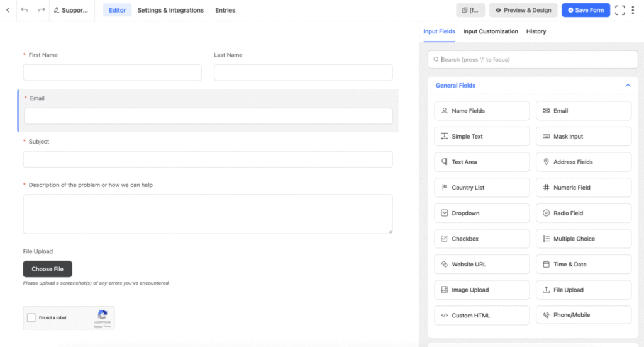Switch to Input Customization tab

click(x=491, y=31)
